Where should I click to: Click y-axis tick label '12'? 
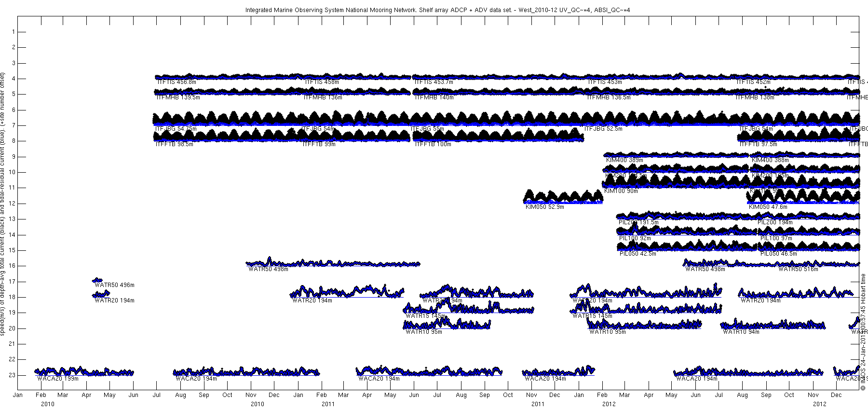point(13,204)
